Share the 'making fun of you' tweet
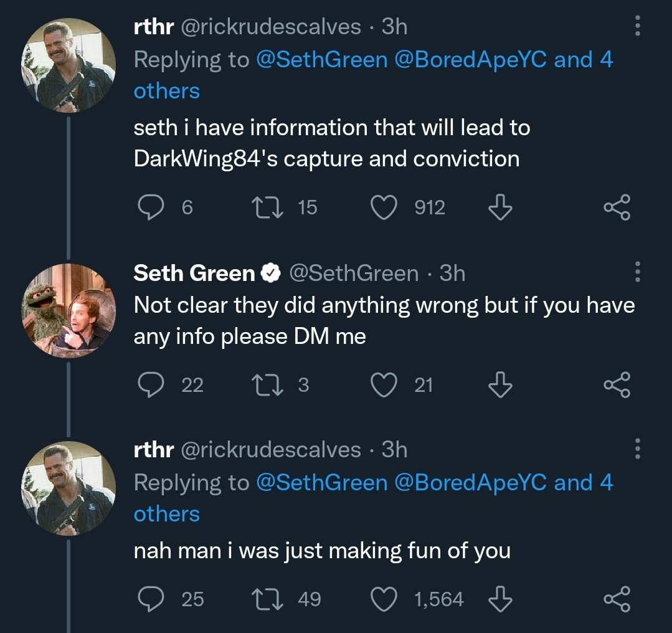 click(x=617, y=599)
